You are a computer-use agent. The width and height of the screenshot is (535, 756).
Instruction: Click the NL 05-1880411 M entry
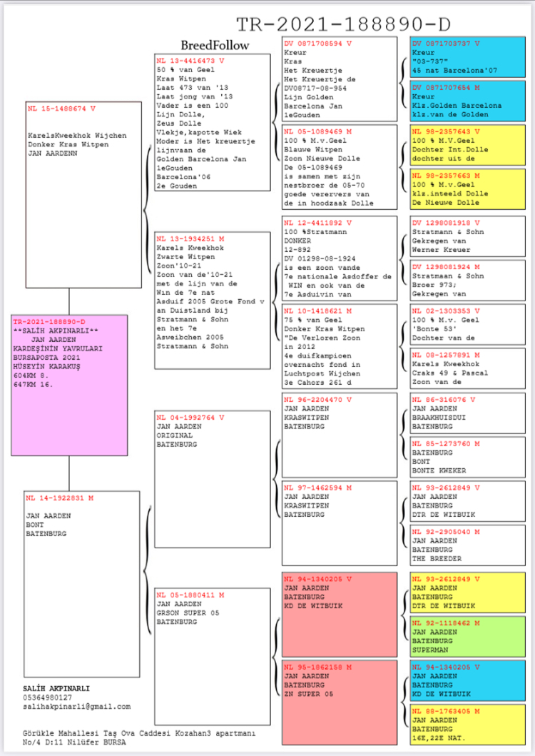(x=212, y=656)
